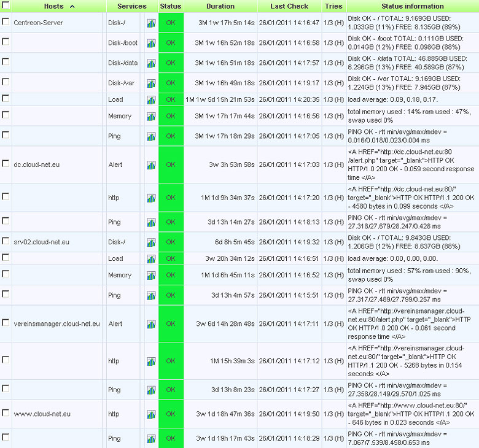Viewport: 479px width, 448px height.
Task: Open the vereinsmanager.cloud-net.eu host link
Action: [56, 323]
